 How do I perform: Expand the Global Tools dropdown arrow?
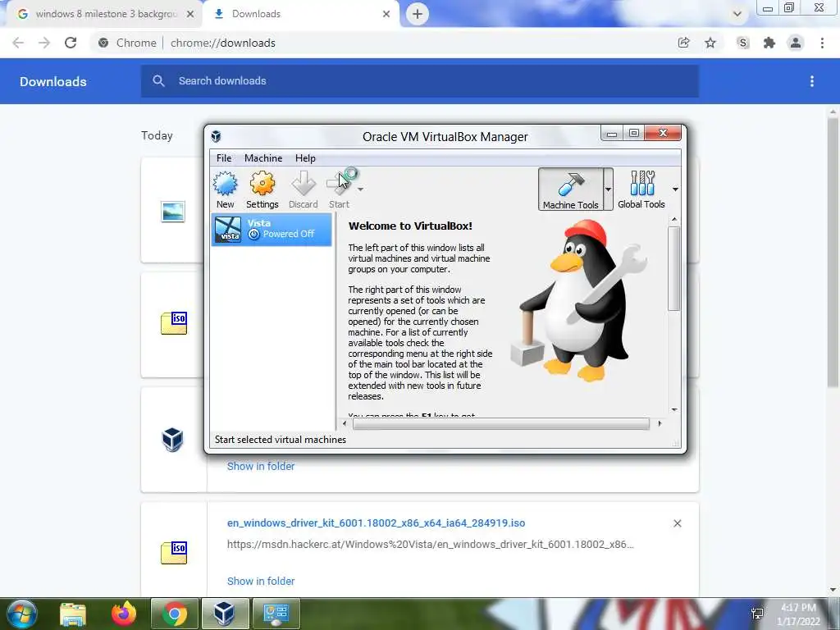(x=675, y=189)
